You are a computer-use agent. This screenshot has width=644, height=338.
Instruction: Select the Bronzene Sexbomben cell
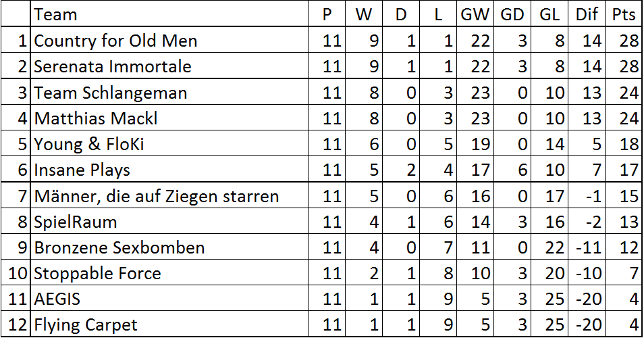click(169, 247)
